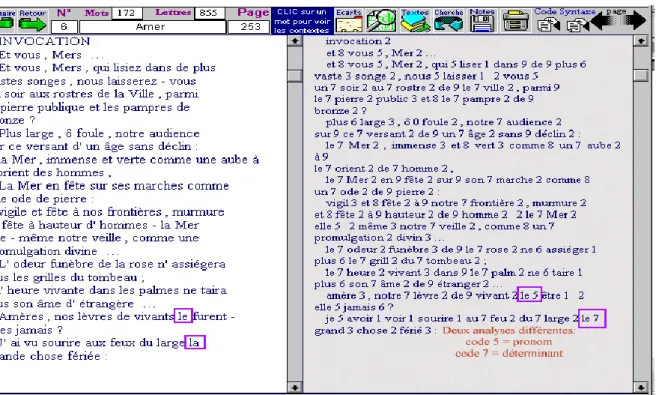Click boxed word 'le' before 'furent'
This screenshot has height=395, width=656.
(183, 316)
